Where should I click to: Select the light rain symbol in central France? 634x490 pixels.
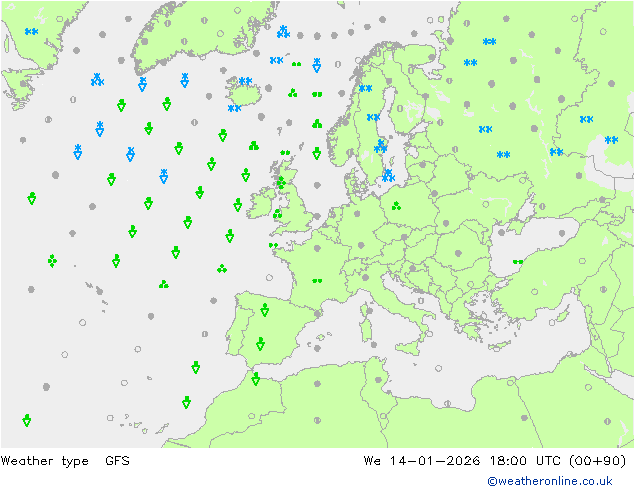pyautogui.click(x=317, y=281)
